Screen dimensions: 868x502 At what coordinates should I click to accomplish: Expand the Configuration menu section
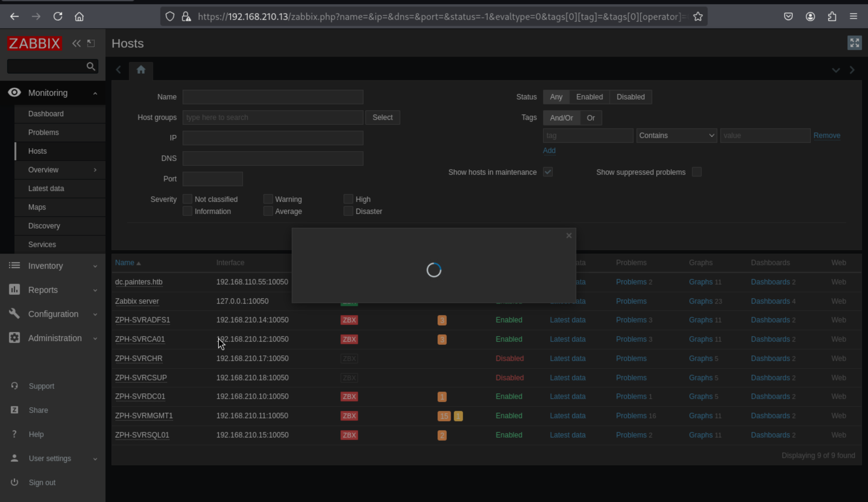pos(53,314)
